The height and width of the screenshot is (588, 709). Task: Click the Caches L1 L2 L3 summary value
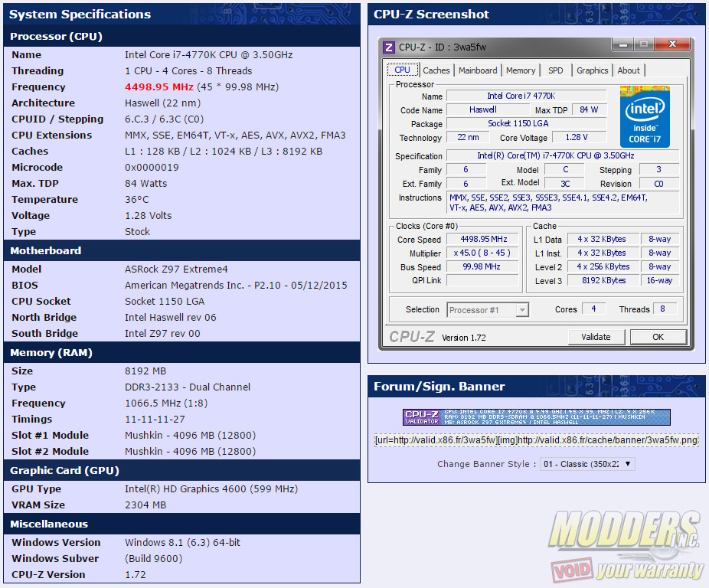click(x=224, y=151)
